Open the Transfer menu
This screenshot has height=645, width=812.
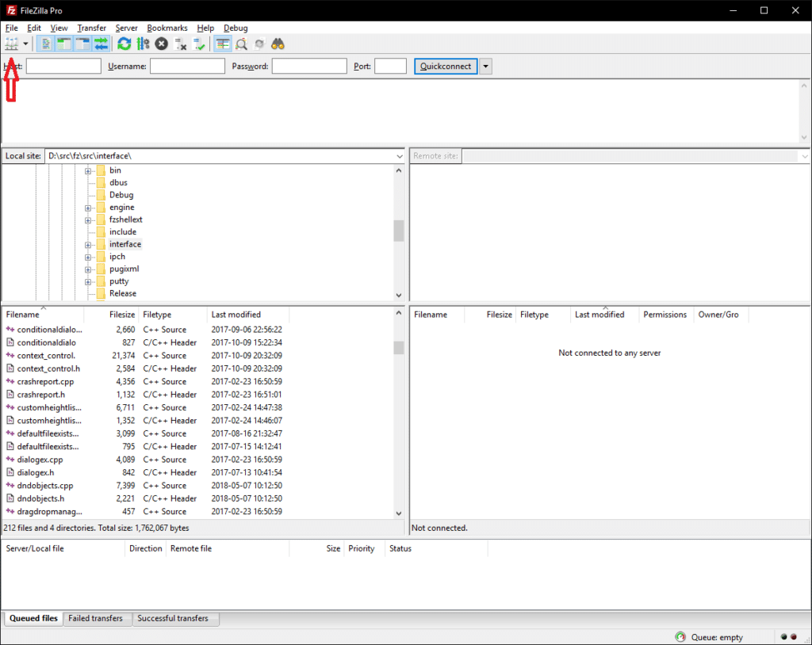[92, 28]
